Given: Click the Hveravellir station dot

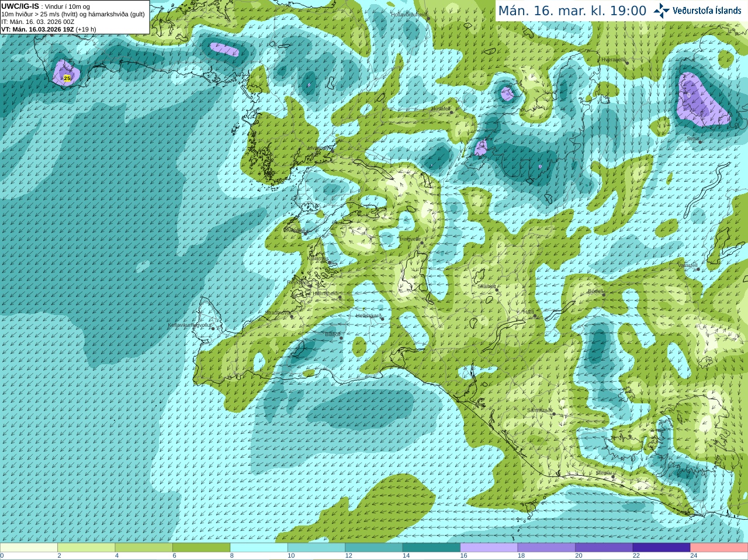Looking at the screenshot, I should [626, 63].
